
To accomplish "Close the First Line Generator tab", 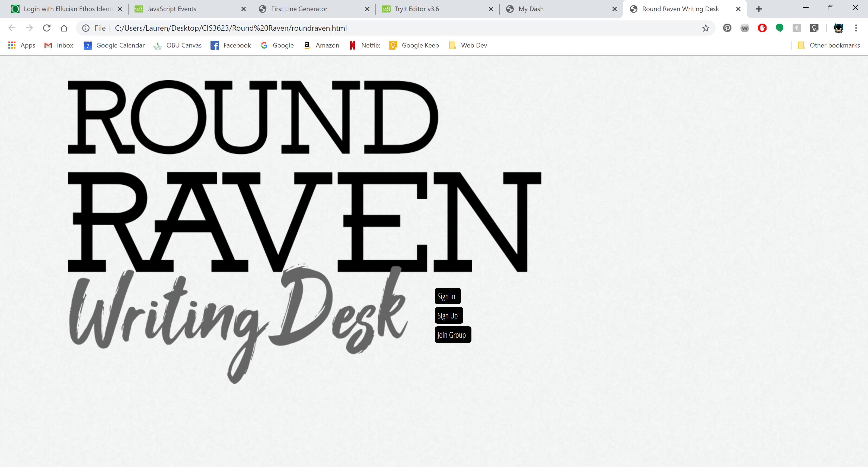I will pyautogui.click(x=367, y=9).
